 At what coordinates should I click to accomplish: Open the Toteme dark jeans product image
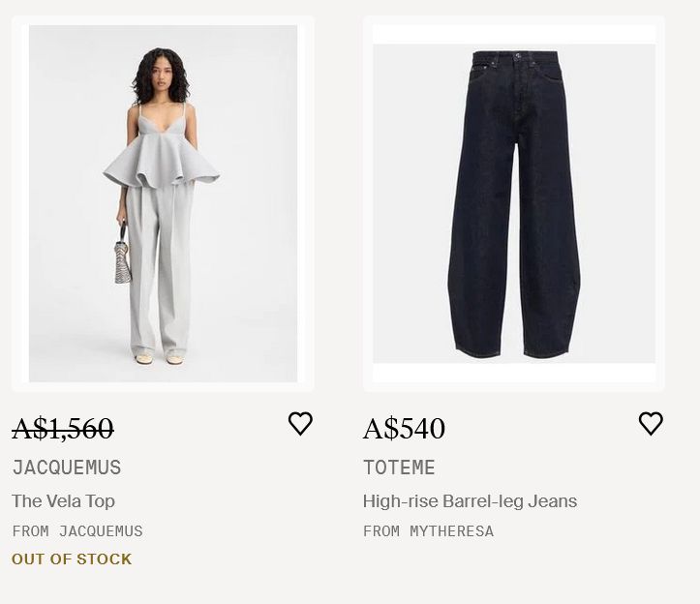[514, 203]
